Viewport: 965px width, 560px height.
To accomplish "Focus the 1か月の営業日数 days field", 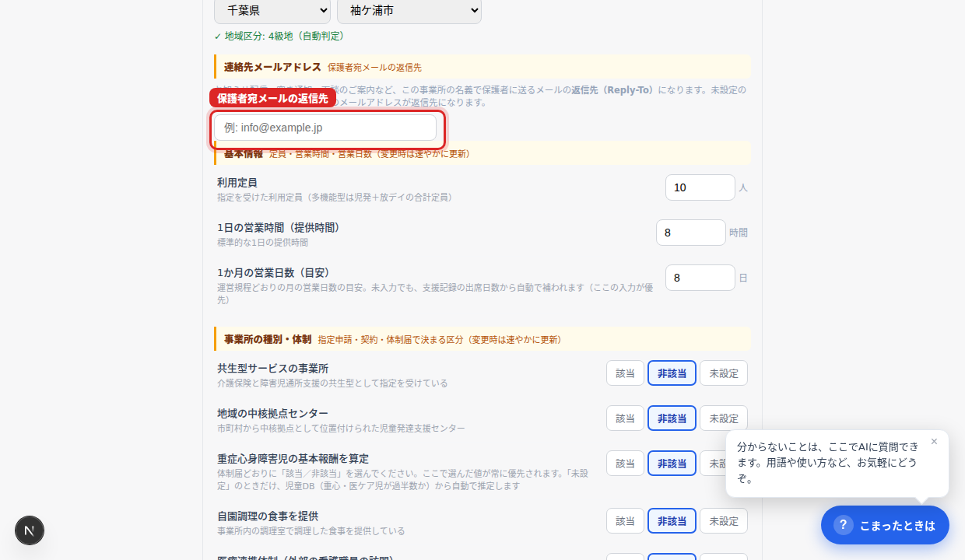I will pos(700,278).
